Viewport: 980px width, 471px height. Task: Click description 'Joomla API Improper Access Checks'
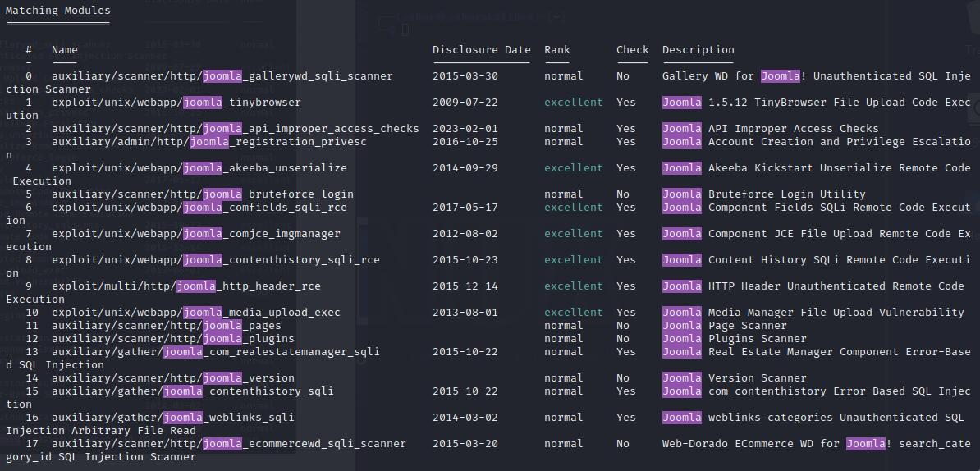tap(771, 129)
